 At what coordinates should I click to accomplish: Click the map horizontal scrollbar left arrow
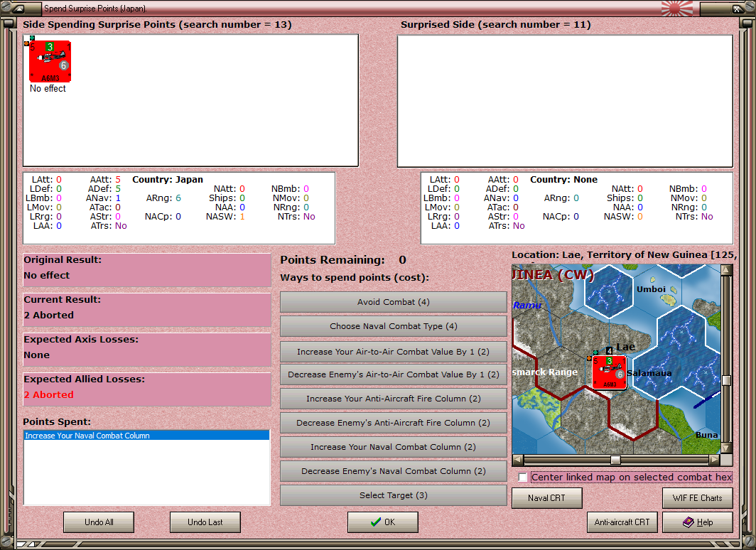pos(517,459)
